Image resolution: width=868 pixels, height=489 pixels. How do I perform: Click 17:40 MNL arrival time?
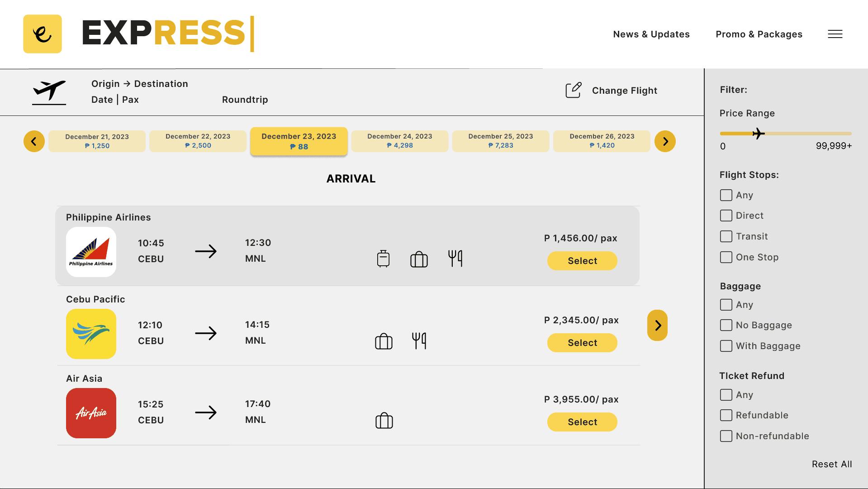[258, 412]
